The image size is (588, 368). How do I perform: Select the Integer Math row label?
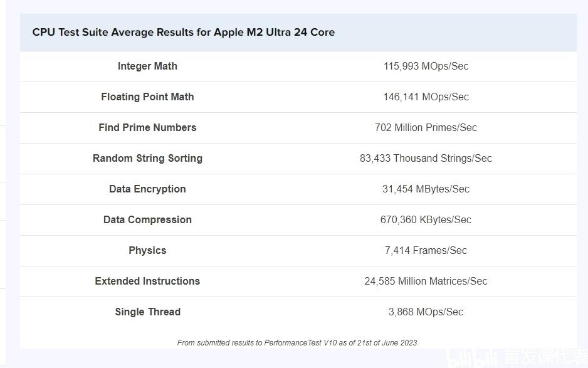147,66
